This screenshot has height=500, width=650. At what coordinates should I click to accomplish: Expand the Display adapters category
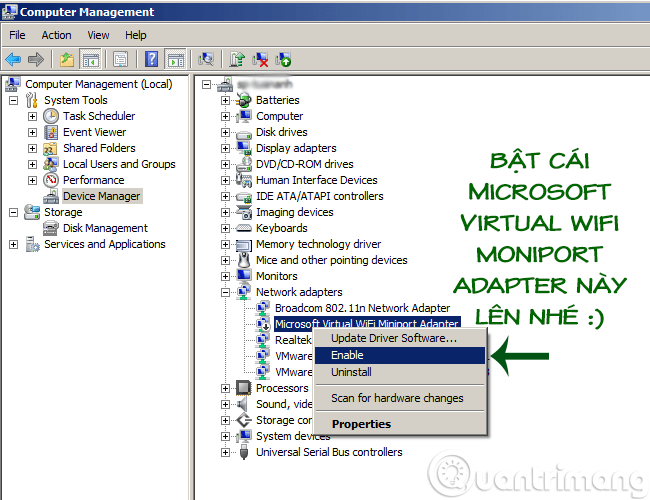pyautogui.click(x=225, y=148)
